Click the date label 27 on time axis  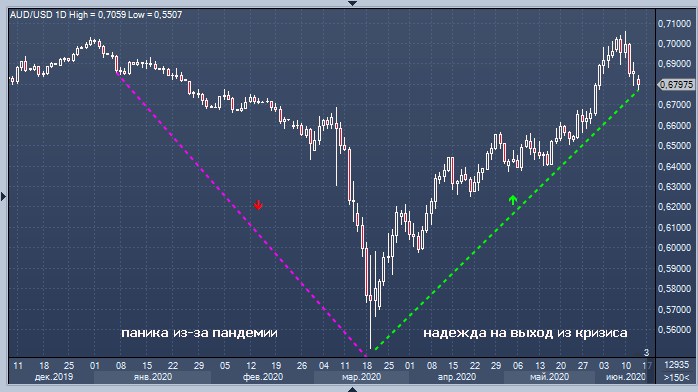583,366
